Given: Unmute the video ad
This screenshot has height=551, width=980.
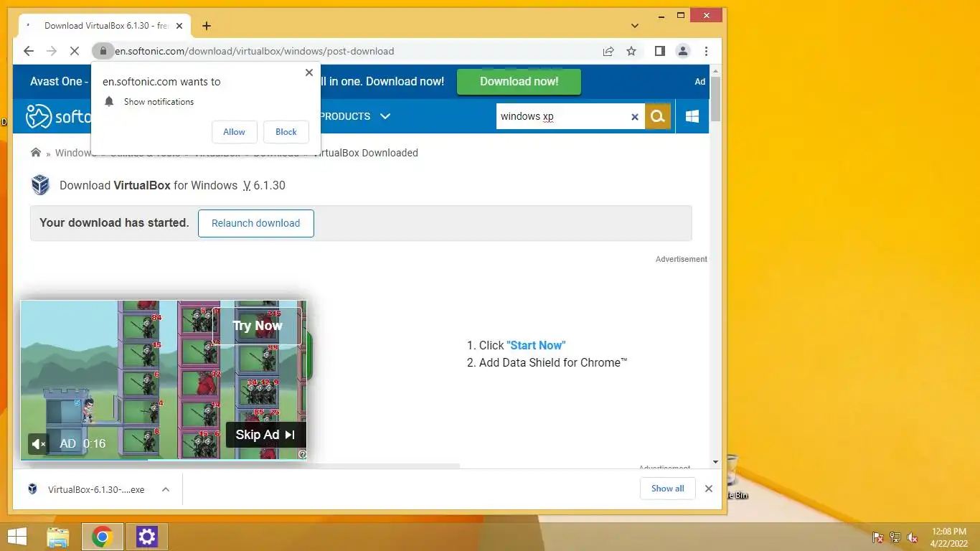Looking at the screenshot, I should tap(38, 444).
